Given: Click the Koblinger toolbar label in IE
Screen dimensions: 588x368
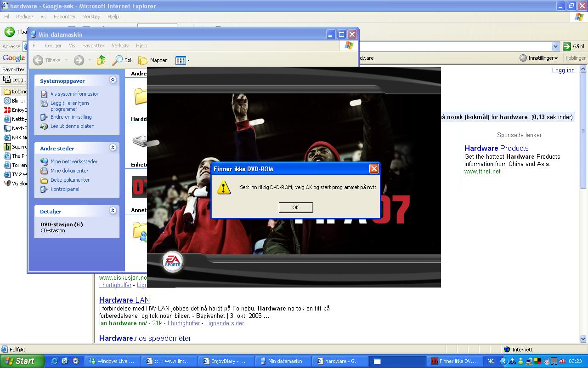Looking at the screenshot, I should point(575,58).
